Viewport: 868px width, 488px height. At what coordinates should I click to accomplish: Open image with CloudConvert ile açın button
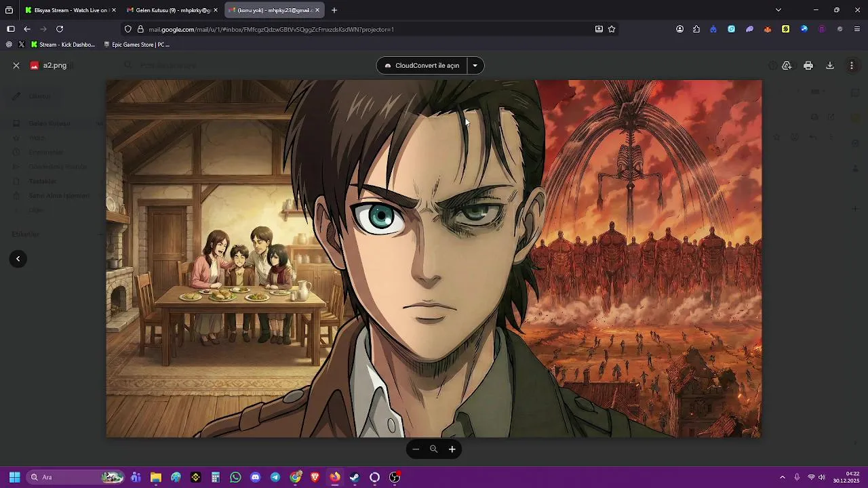[421, 66]
